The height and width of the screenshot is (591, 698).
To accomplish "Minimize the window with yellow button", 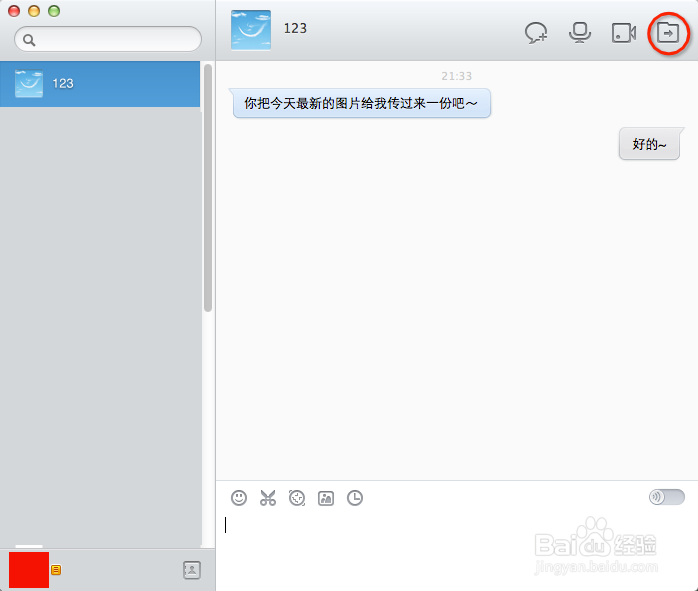I will click(34, 11).
